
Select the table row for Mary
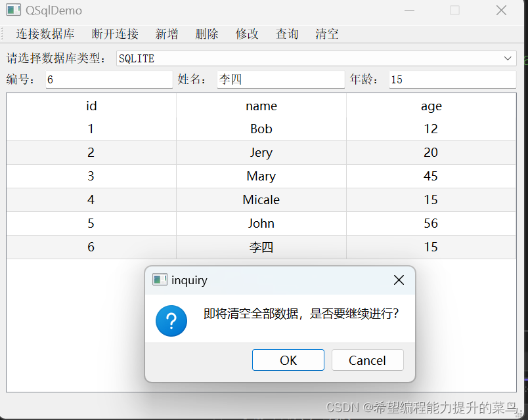pyautogui.click(x=261, y=176)
